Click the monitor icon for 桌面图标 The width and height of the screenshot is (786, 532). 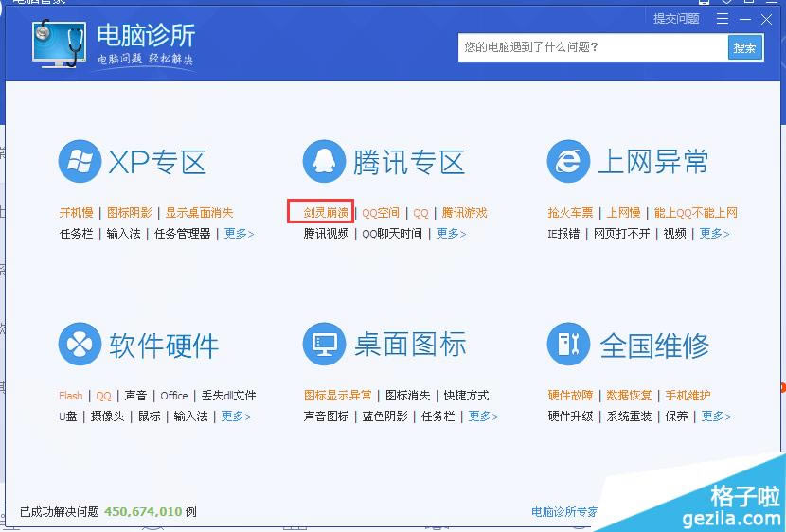tap(324, 345)
